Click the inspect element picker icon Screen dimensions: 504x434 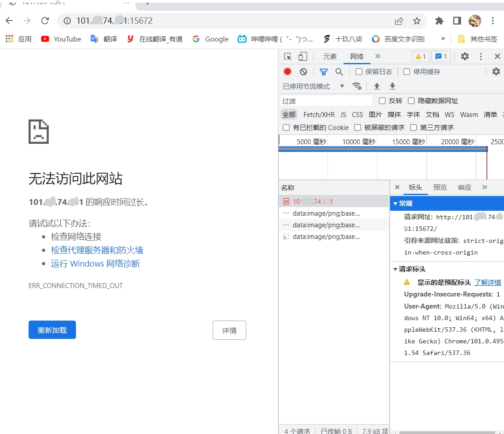click(288, 56)
